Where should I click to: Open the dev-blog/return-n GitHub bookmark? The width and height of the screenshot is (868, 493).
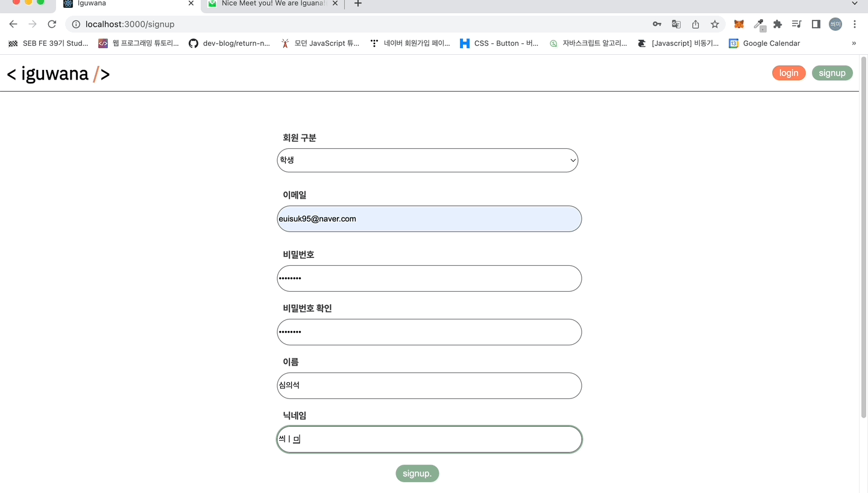click(230, 43)
